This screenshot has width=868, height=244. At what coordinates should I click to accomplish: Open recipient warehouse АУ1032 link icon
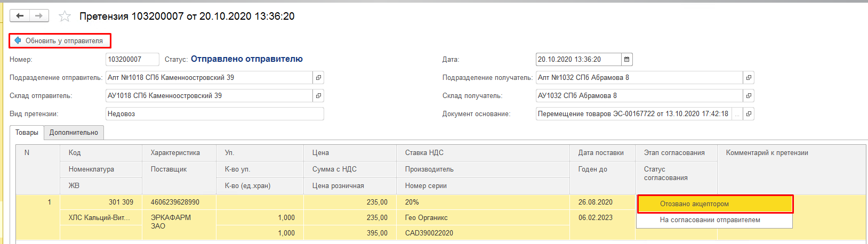(x=749, y=96)
